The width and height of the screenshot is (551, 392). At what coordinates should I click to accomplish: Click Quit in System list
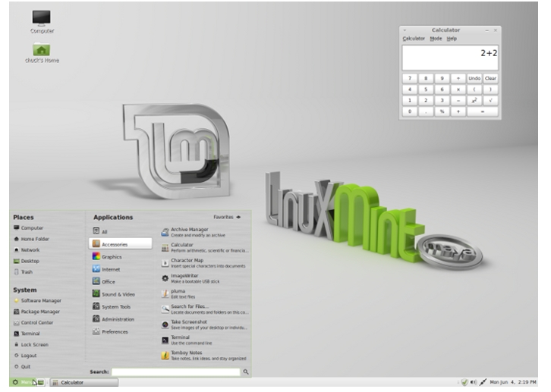(x=23, y=366)
